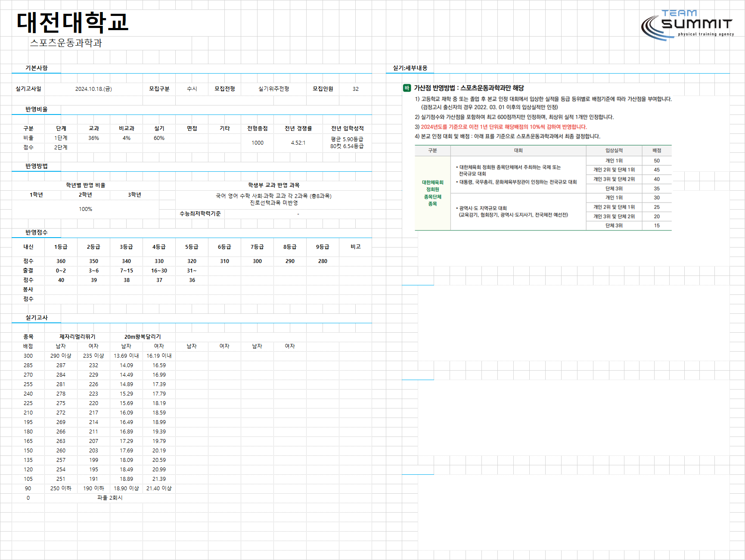Screen dimensions: 745x560
Task: Select the 1등급 score 360 cell
Action: click(x=61, y=261)
